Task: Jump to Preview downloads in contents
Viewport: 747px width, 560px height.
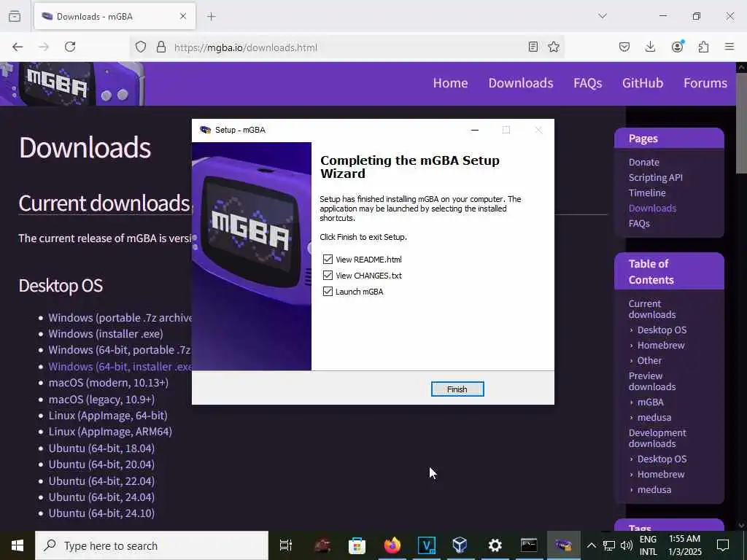Action: [x=651, y=381]
